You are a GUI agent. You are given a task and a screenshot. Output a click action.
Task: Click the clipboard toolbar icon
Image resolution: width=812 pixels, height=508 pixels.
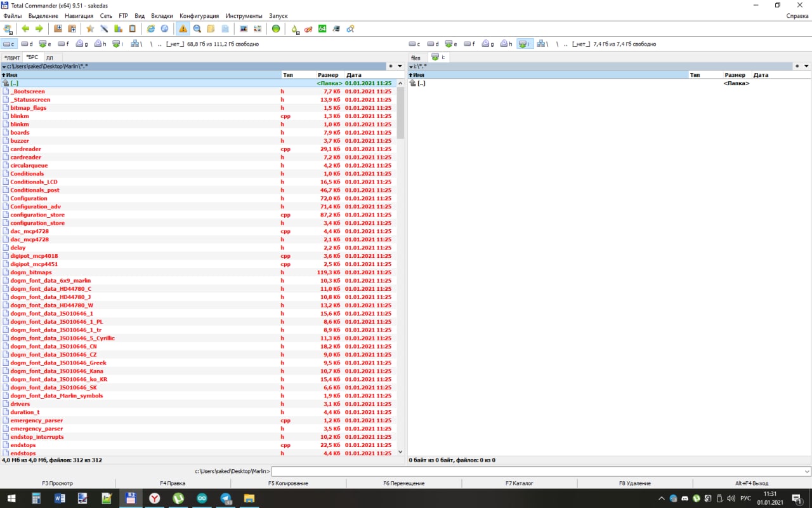point(132,29)
